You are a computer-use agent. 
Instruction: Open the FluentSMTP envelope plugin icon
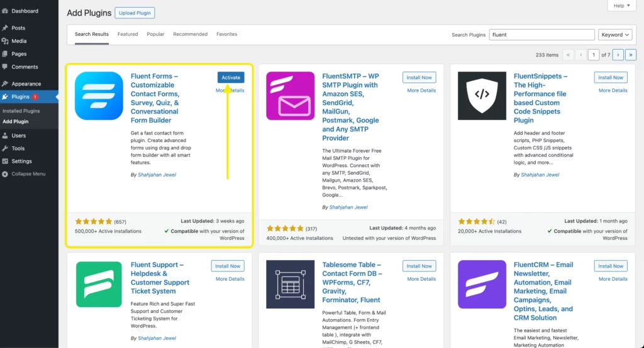click(x=290, y=95)
